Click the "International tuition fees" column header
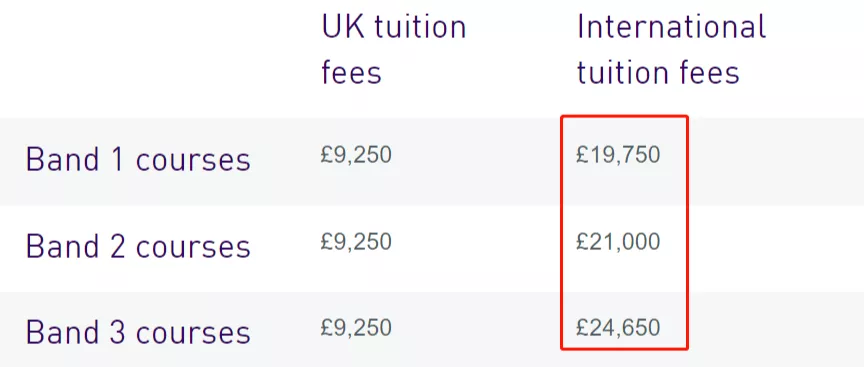864x367 pixels. pyautogui.click(x=671, y=50)
